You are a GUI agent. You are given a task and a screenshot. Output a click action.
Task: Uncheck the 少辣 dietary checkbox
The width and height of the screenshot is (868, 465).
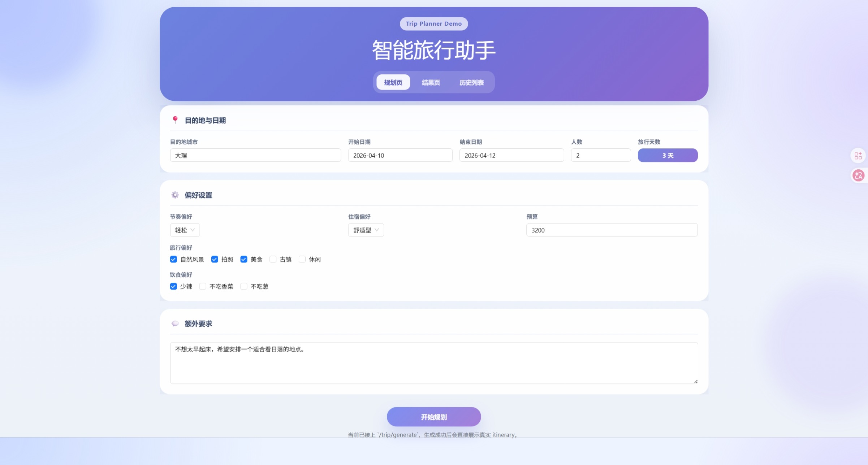(x=173, y=286)
